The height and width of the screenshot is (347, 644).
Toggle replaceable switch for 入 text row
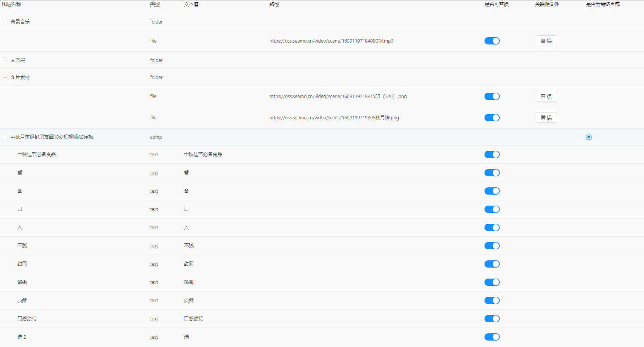pyautogui.click(x=492, y=228)
